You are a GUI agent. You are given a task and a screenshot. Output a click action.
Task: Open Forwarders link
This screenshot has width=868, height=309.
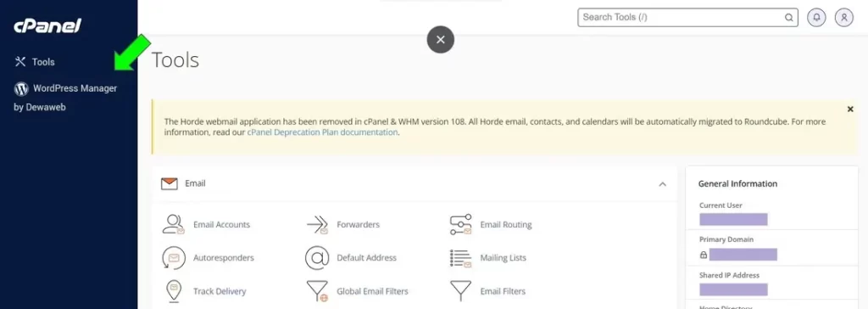[x=359, y=225]
